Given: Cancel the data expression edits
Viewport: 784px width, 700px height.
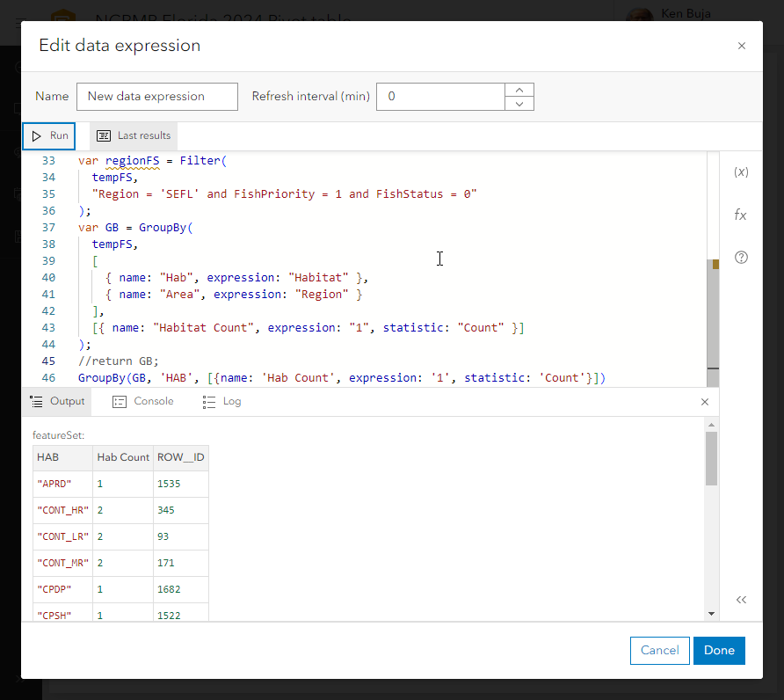Looking at the screenshot, I should coord(659,650).
